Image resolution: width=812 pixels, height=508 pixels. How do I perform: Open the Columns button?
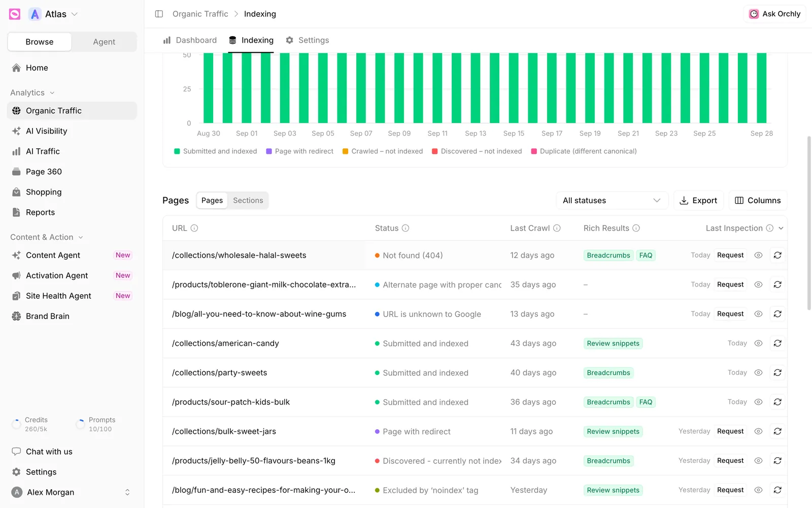[x=758, y=201]
